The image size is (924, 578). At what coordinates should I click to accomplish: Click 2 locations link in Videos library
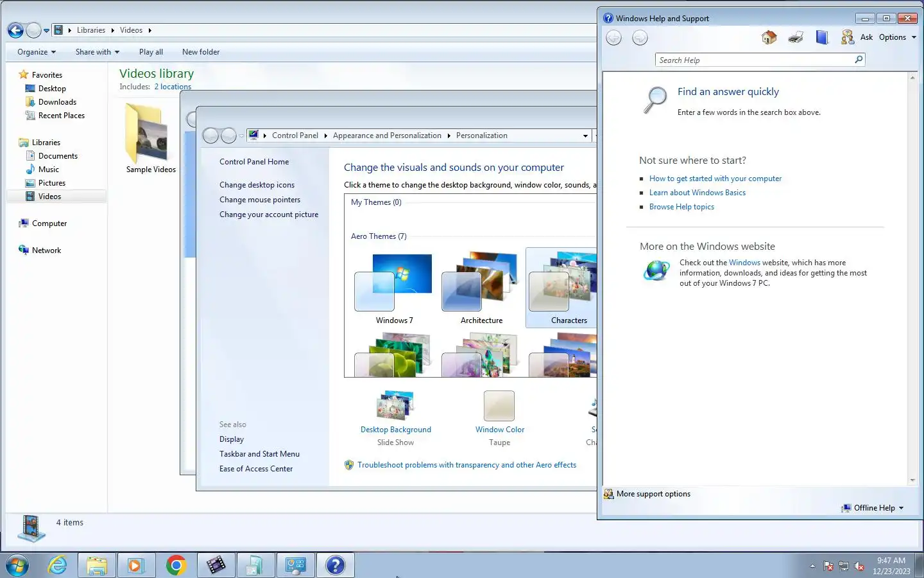173,87
